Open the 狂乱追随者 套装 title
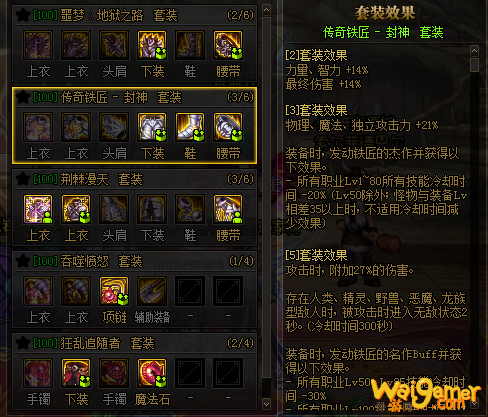 (x=107, y=343)
